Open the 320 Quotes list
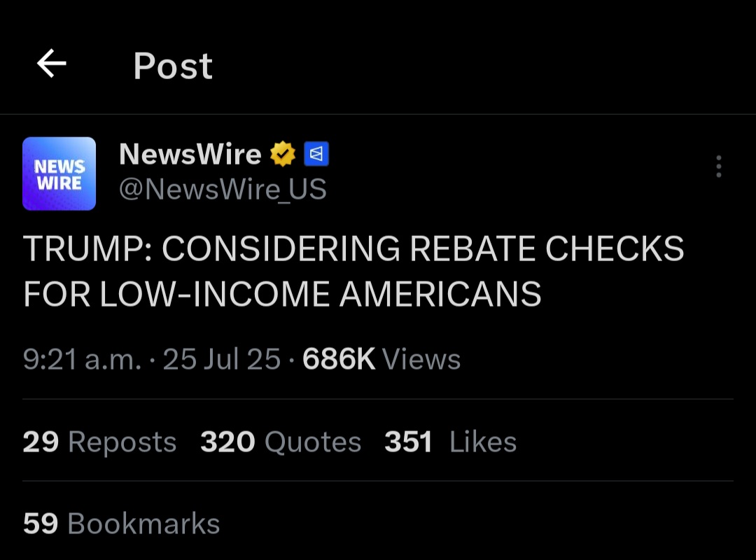This screenshot has width=756, height=560. pos(281,442)
